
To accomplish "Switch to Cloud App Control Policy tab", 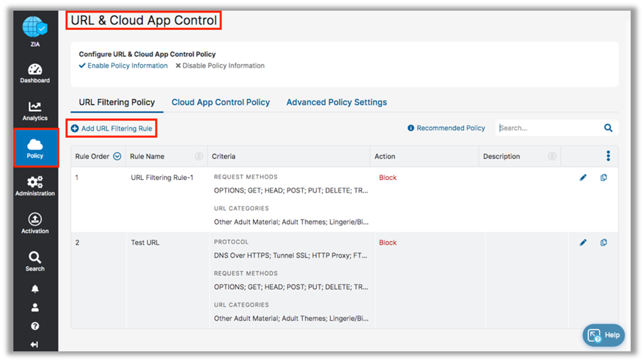I will click(220, 102).
